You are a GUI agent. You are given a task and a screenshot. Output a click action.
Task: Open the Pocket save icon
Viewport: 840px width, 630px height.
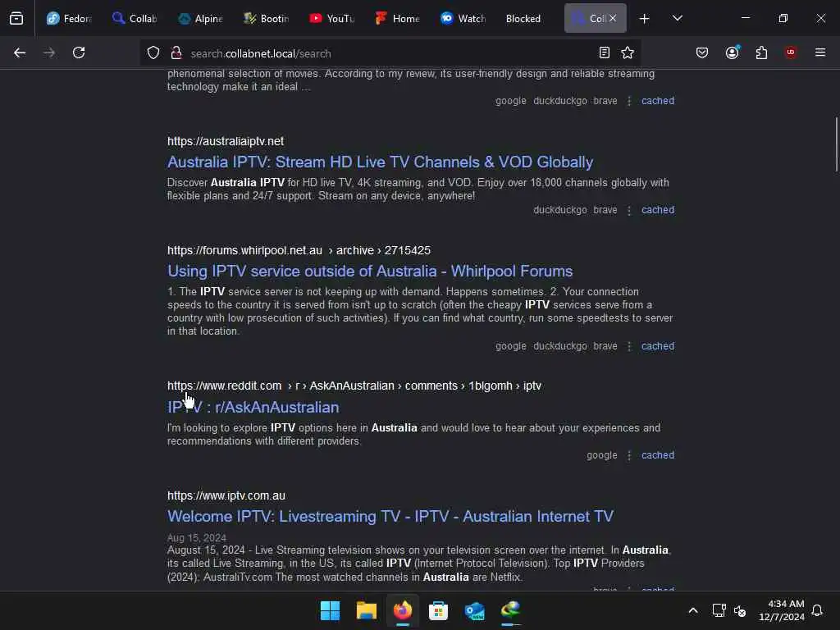point(702,52)
